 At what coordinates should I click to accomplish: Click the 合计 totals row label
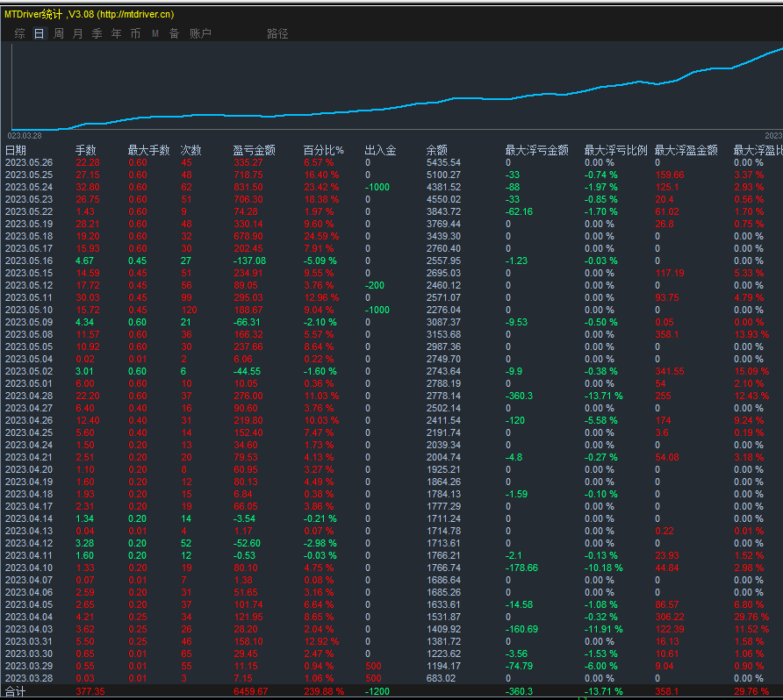click(x=16, y=691)
